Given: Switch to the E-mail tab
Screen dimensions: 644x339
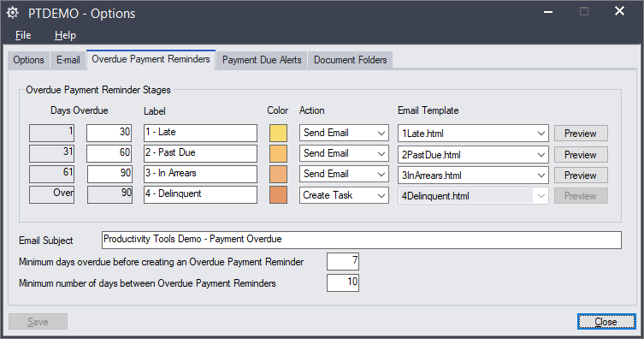Looking at the screenshot, I should click(x=68, y=60).
